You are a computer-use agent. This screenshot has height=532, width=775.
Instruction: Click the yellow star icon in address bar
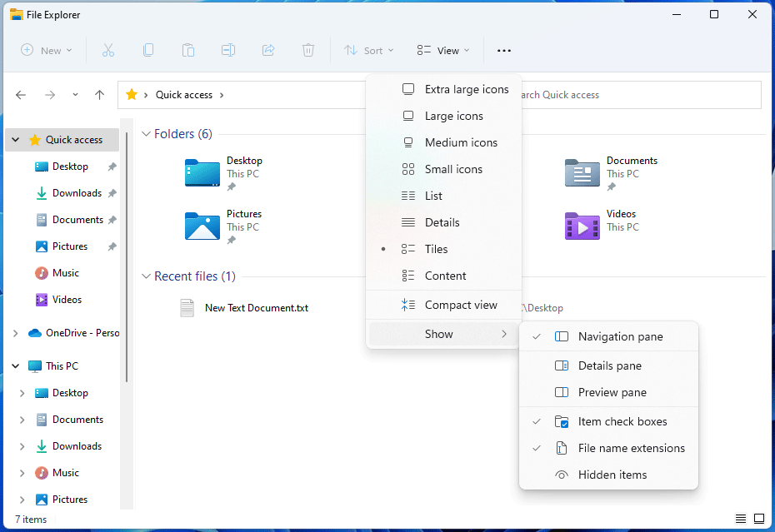132,94
